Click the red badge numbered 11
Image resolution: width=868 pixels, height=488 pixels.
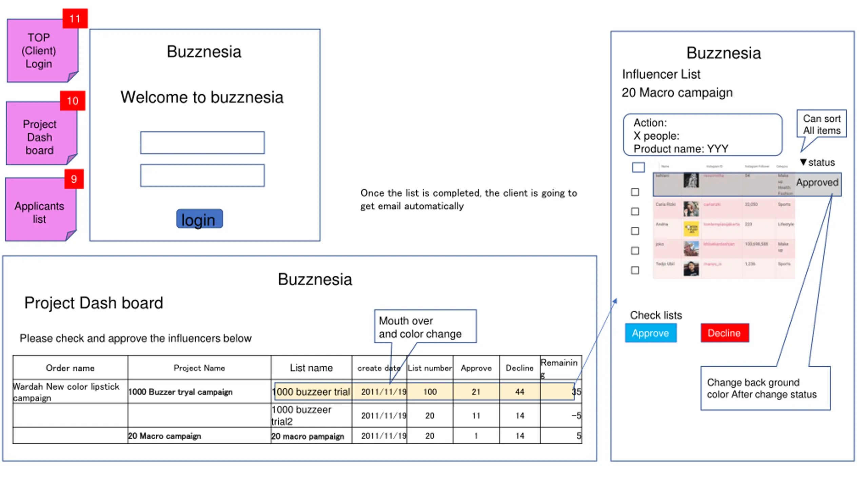[x=75, y=18]
